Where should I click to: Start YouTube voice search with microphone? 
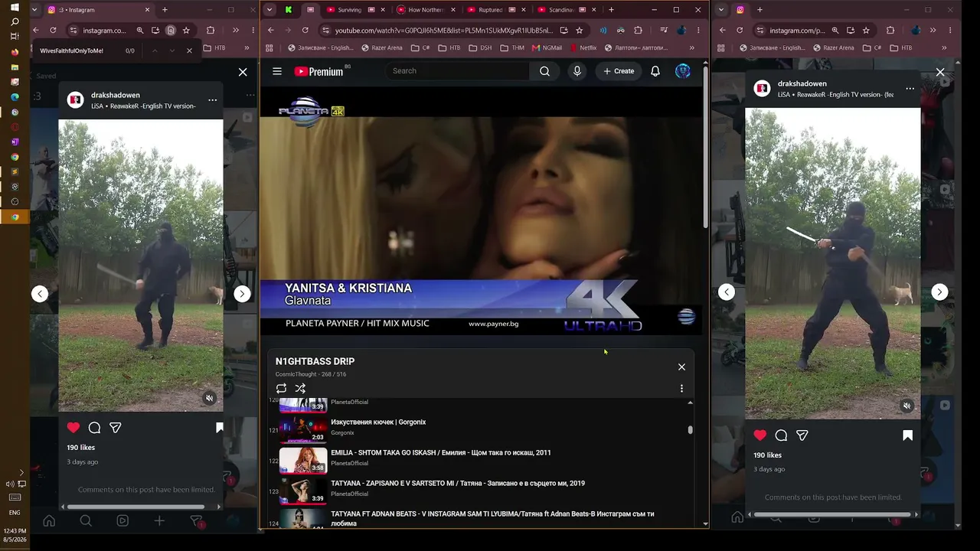coord(577,71)
